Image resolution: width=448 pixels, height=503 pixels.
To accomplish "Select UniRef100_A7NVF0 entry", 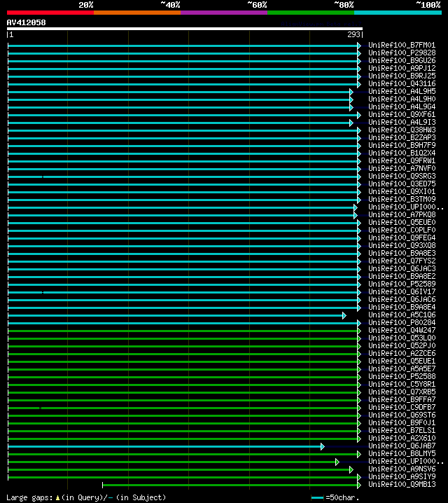I will click(x=402, y=168).
